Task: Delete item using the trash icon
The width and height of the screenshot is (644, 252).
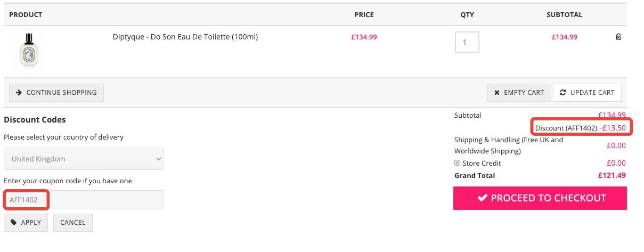Action: [618, 37]
